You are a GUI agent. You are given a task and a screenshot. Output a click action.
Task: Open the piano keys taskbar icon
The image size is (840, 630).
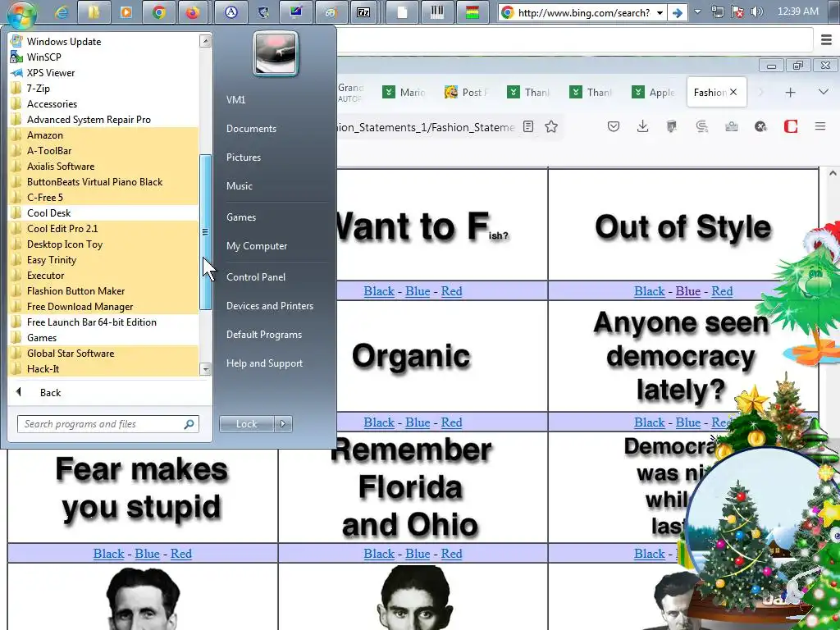(437, 12)
